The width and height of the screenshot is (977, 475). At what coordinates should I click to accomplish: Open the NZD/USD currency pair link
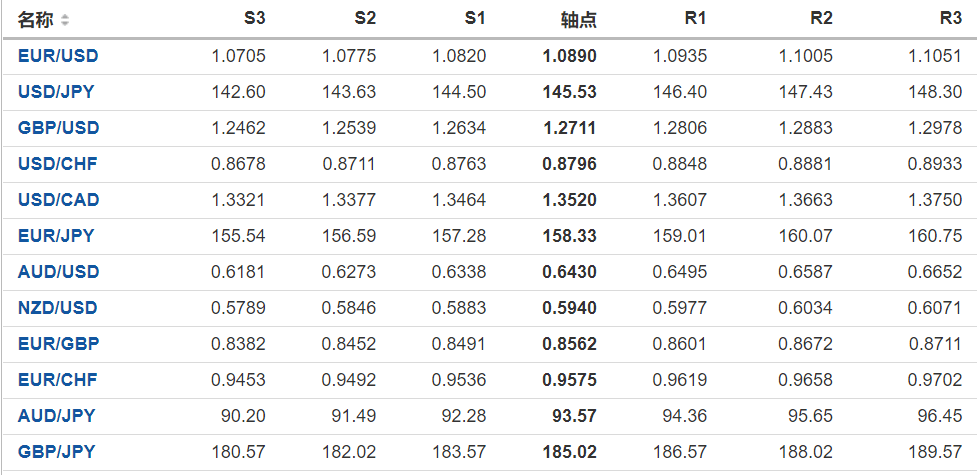[x=58, y=308]
